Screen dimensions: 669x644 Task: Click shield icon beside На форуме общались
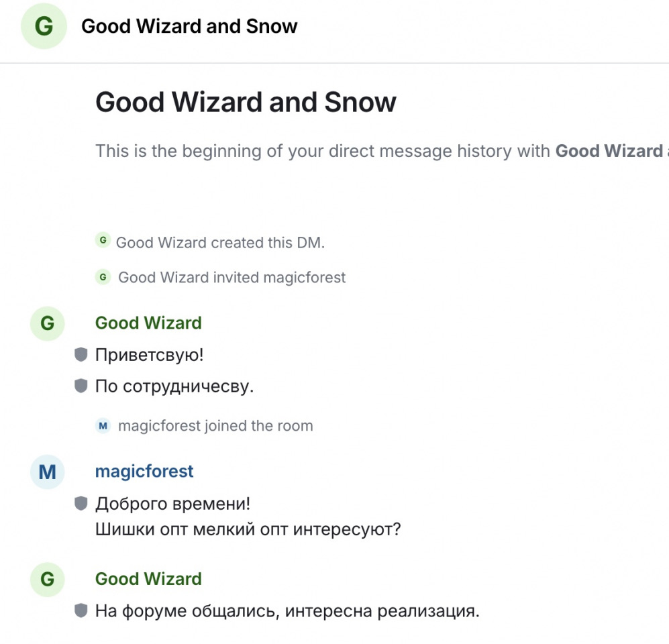81,610
